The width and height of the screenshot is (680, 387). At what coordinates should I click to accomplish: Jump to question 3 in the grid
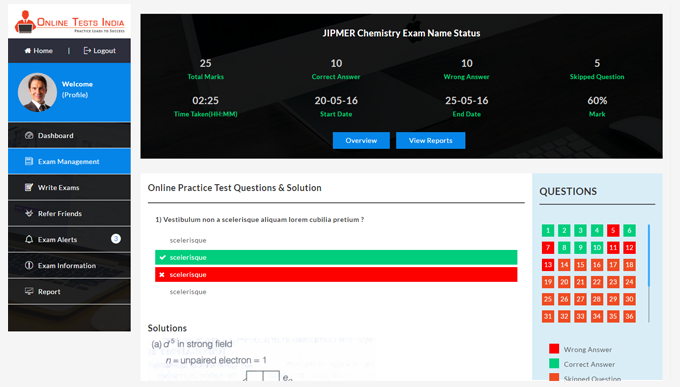580,230
